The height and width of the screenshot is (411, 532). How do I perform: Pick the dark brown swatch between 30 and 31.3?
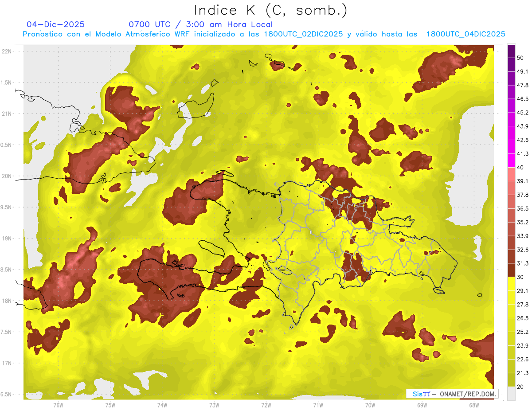[511, 270]
